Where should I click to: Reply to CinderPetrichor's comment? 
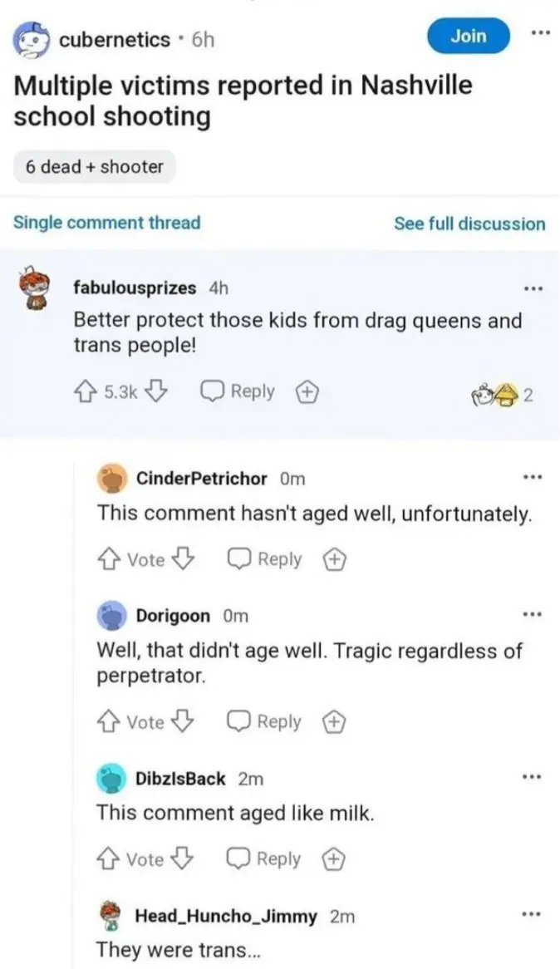tap(264, 559)
